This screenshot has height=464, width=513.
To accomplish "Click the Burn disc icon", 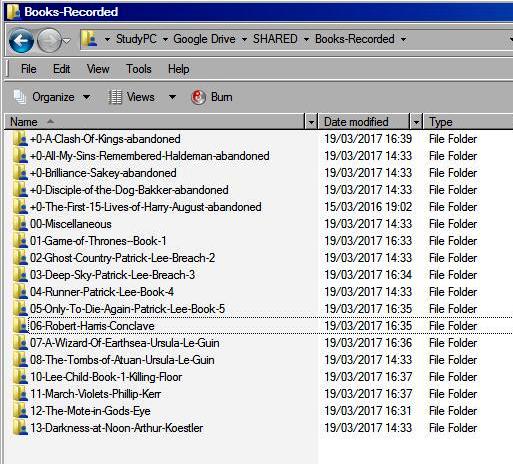I will coord(198,97).
